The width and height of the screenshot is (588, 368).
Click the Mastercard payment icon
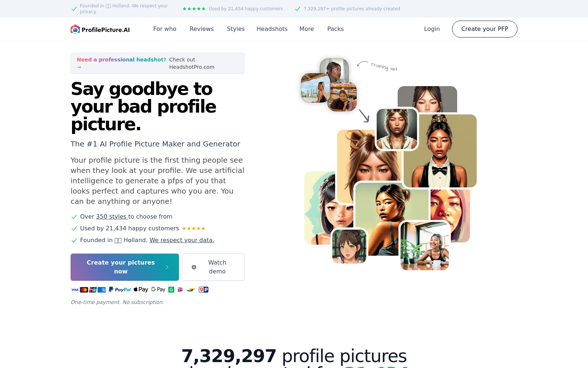[84, 290]
